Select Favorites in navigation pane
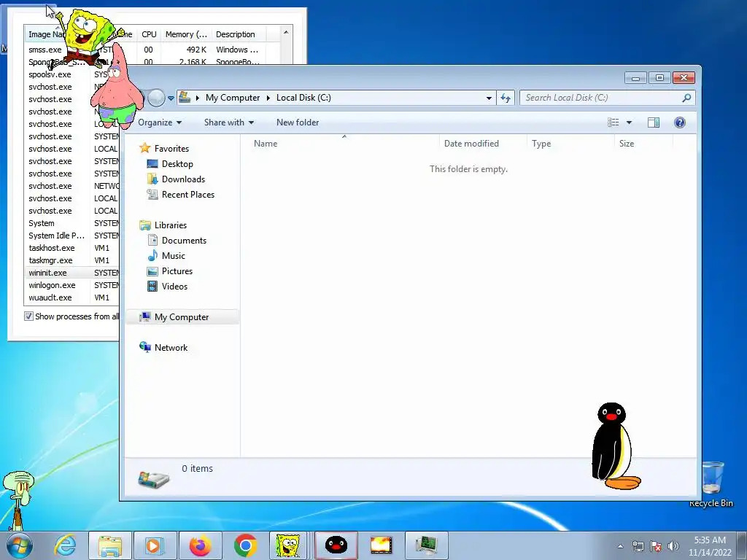The image size is (747, 560). 171,149
